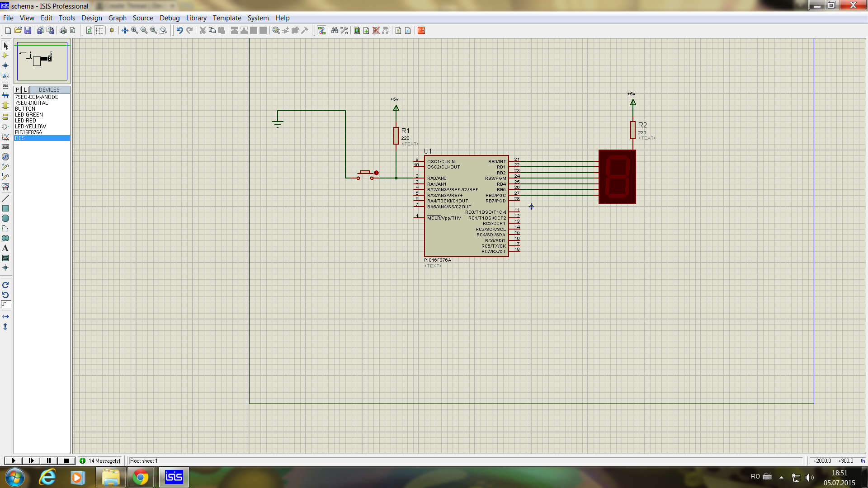The height and width of the screenshot is (488, 868).
Task: Redraw the display with refresh icon
Action: tap(89, 30)
